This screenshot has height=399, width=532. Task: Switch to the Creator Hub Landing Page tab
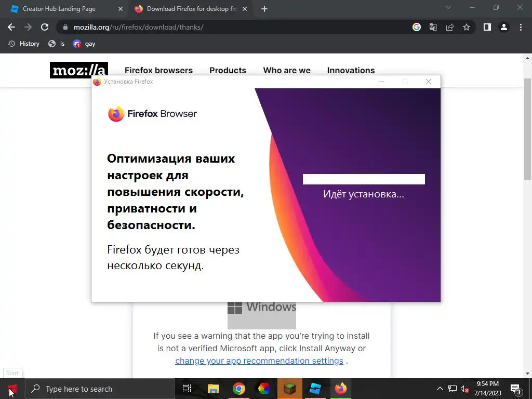(x=66, y=9)
